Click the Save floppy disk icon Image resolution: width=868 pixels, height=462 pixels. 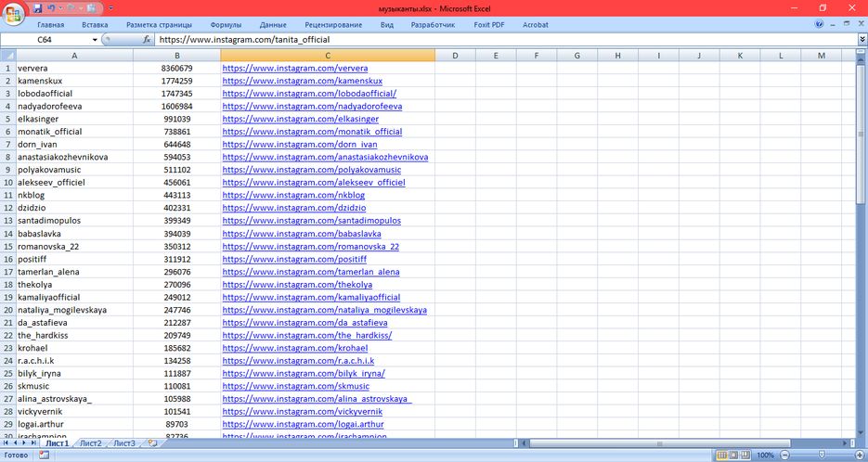pyautogui.click(x=38, y=8)
